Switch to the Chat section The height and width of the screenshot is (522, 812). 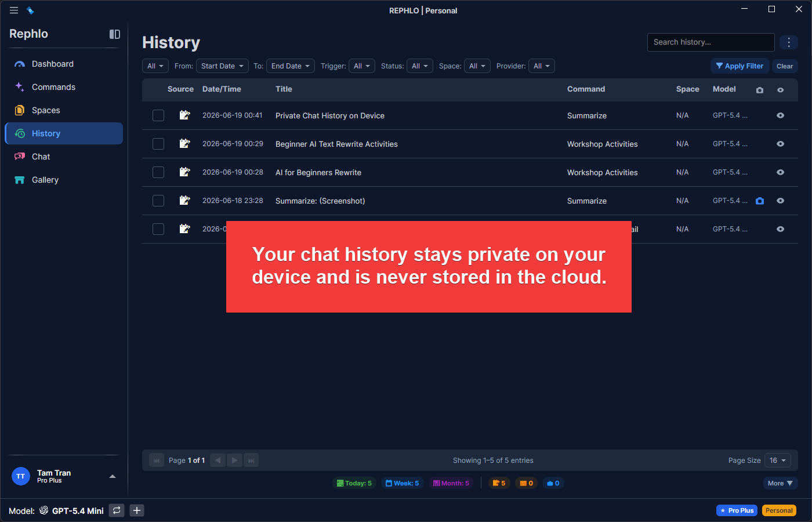click(x=64, y=157)
